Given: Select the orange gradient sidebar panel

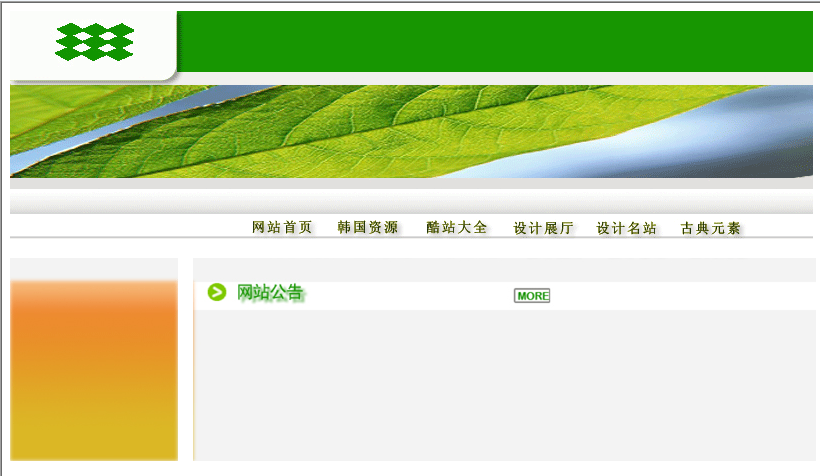Looking at the screenshot, I should coord(93,370).
